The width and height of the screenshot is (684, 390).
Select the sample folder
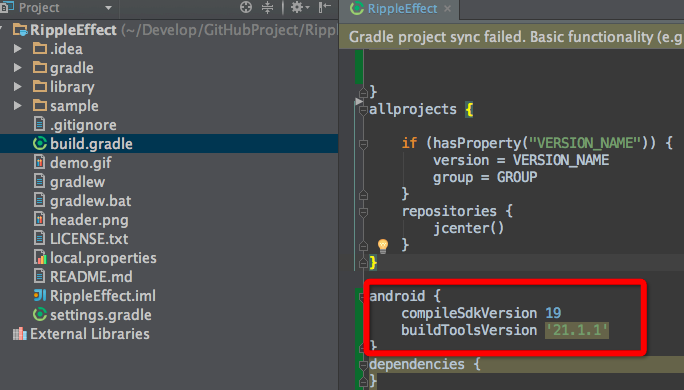[x=74, y=106]
